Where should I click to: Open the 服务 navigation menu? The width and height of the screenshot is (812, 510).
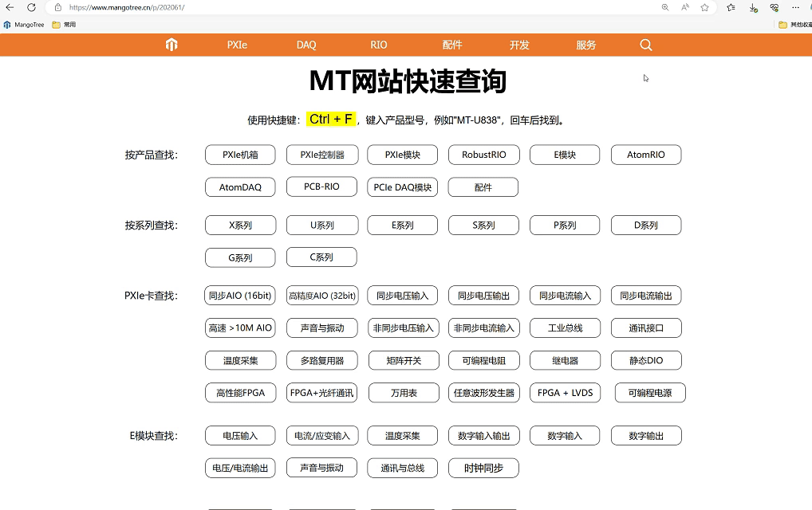586,45
